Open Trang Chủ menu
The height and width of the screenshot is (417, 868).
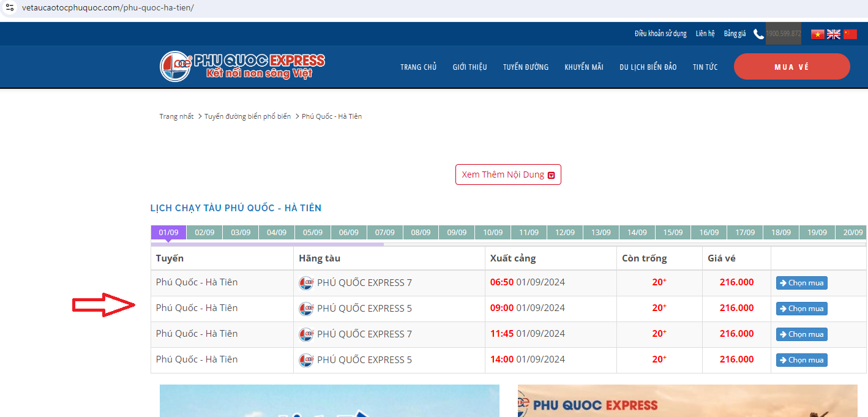(x=419, y=67)
